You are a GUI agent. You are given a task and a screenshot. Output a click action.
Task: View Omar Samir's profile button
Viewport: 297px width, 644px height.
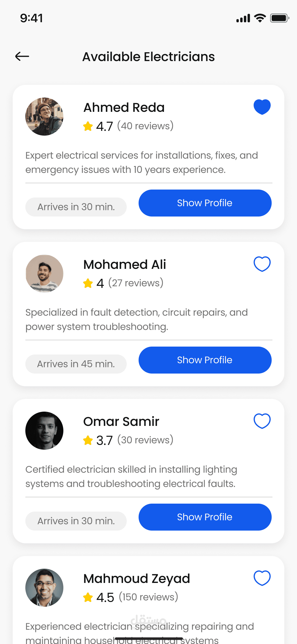205,517
